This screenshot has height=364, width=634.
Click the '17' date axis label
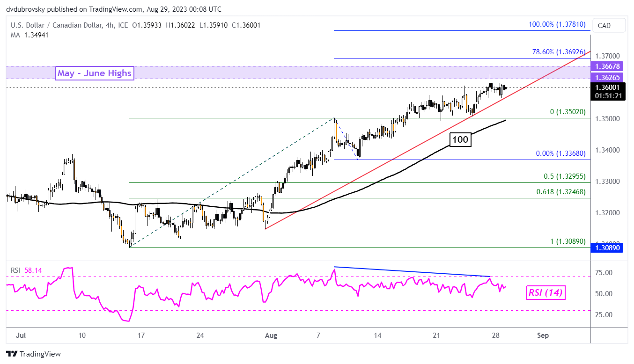coord(141,335)
